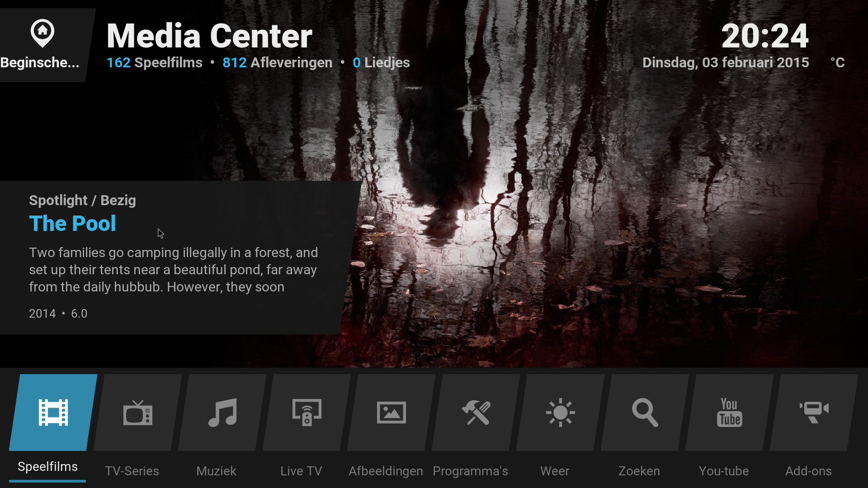Screen dimensions: 868x488
Task: Click the 20:24 clock display
Action: point(764,36)
